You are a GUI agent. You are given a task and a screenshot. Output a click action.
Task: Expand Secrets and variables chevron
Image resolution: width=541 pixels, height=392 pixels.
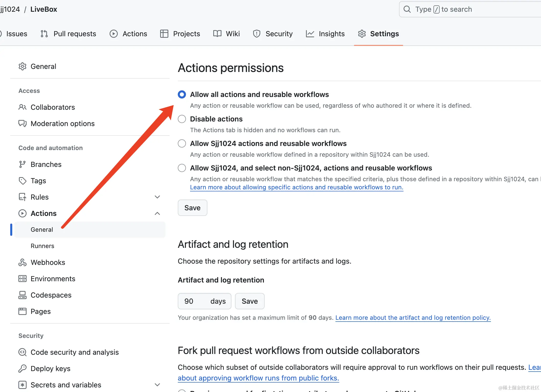point(157,385)
